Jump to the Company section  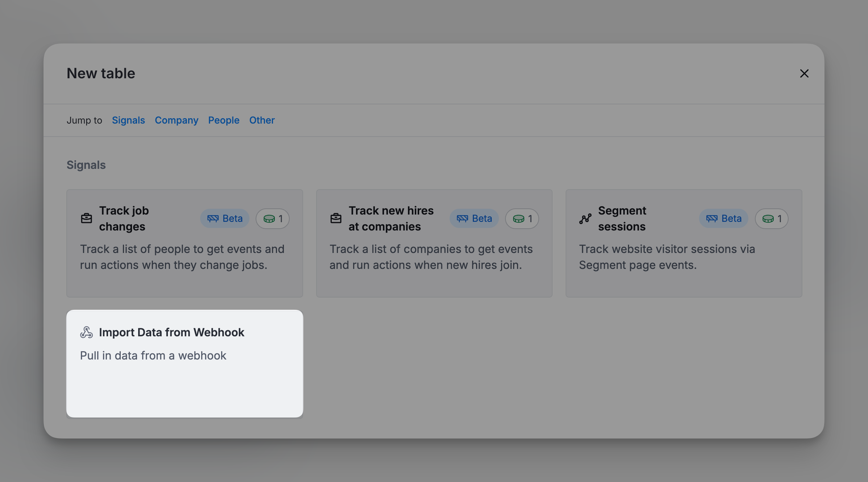point(177,120)
